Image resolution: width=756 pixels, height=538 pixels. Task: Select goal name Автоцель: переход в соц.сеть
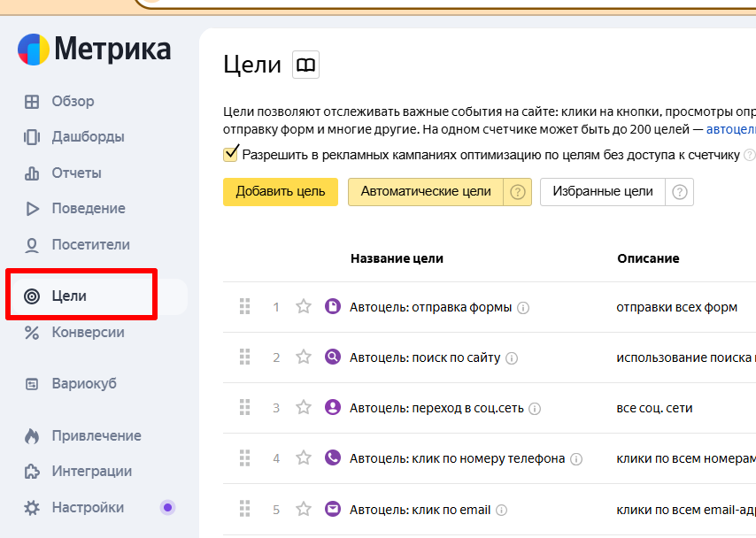[x=436, y=408]
